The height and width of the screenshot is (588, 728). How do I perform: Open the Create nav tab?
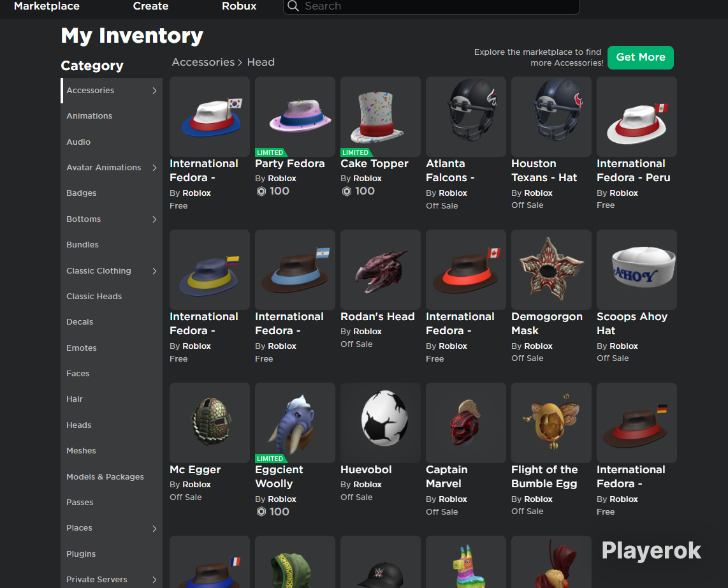click(150, 6)
